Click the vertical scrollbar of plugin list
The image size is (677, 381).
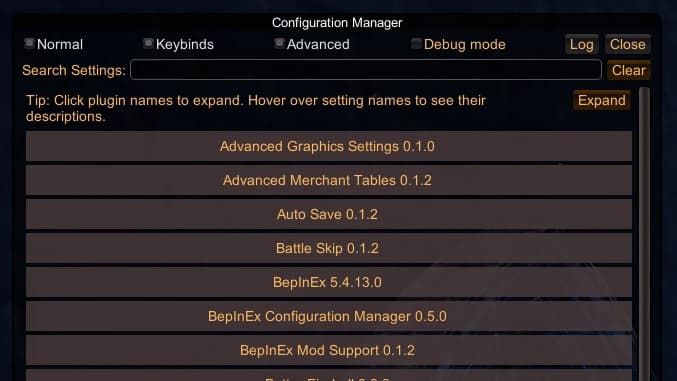click(644, 233)
